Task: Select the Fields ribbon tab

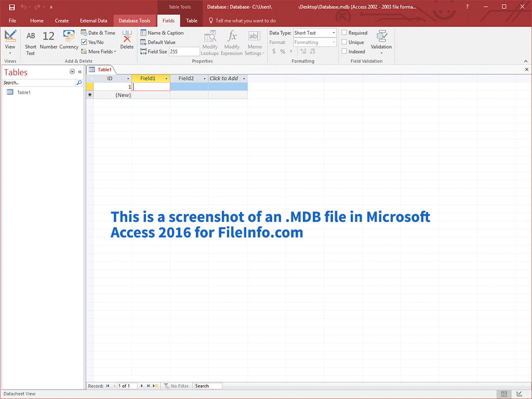Action: click(x=168, y=21)
